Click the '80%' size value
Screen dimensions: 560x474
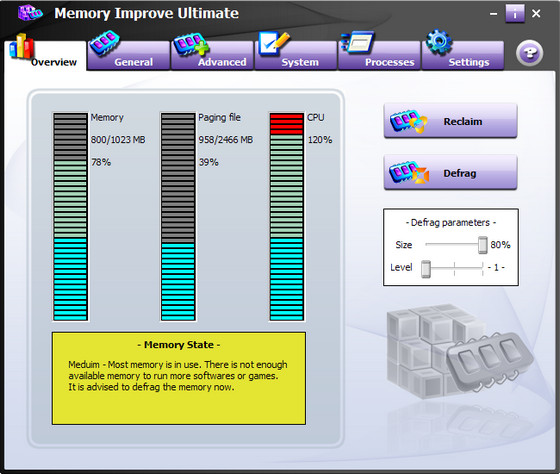(x=500, y=245)
